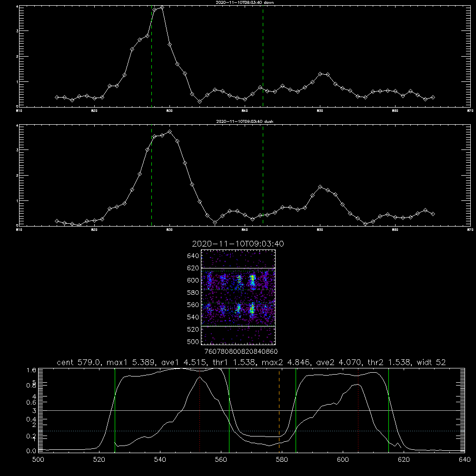Click x-axis label '640' on bottom plot

[465, 460]
